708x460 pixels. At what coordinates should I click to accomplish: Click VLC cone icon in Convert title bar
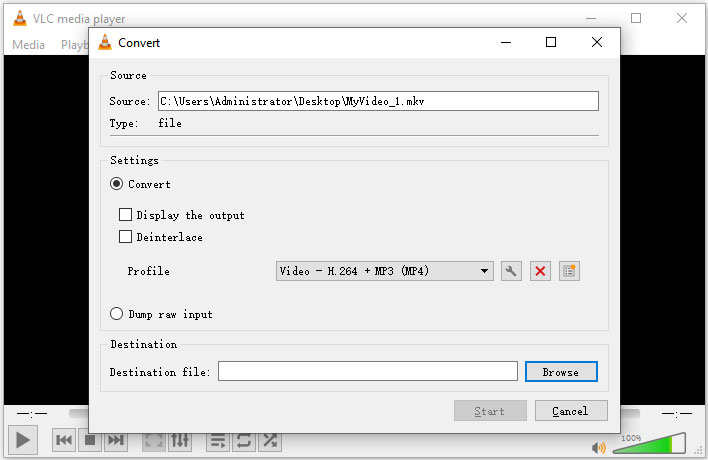point(105,42)
